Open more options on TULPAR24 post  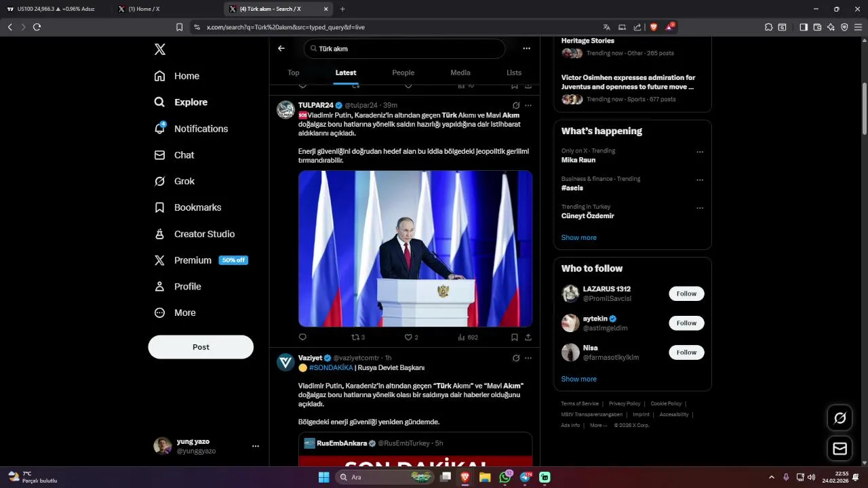(528, 106)
